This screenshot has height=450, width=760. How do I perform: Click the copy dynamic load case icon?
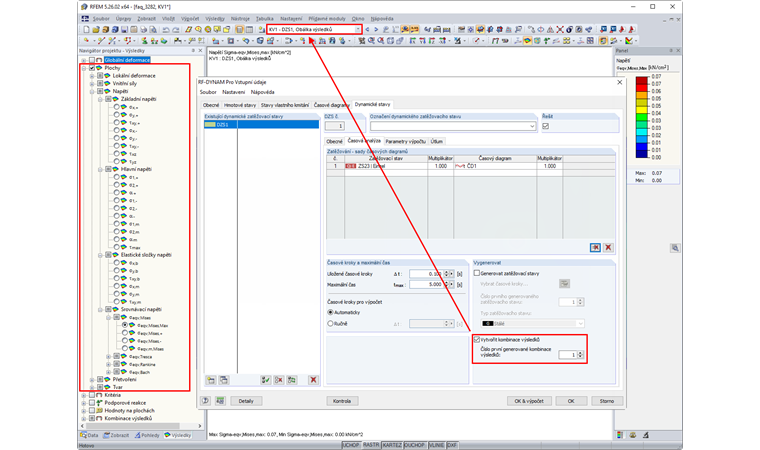[x=223, y=380]
